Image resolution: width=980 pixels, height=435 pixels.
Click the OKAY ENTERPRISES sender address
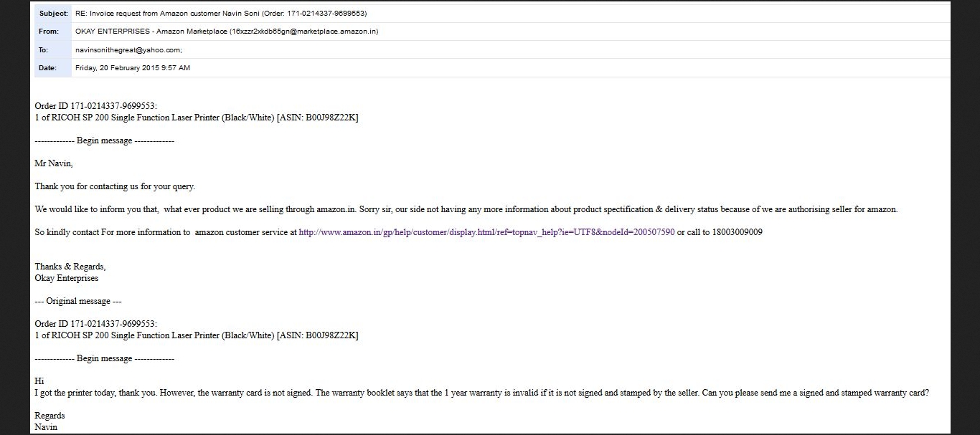(226, 32)
